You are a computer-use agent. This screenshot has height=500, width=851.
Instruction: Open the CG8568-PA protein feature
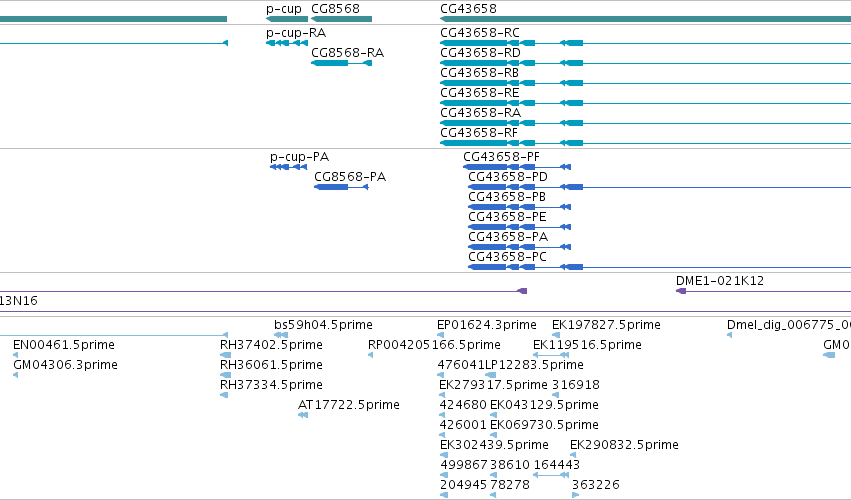(350, 177)
